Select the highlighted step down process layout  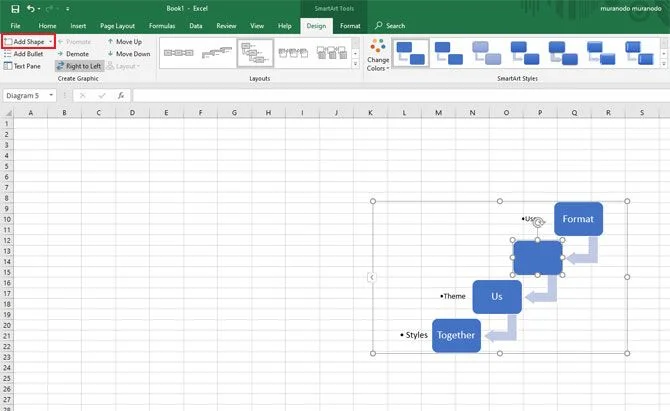(x=255, y=53)
